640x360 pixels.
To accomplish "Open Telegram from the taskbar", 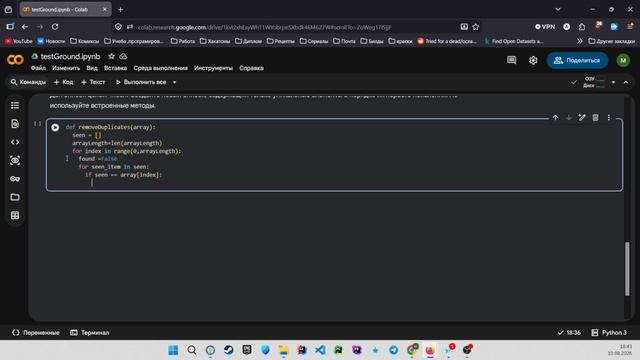I will tap(393, 350).
